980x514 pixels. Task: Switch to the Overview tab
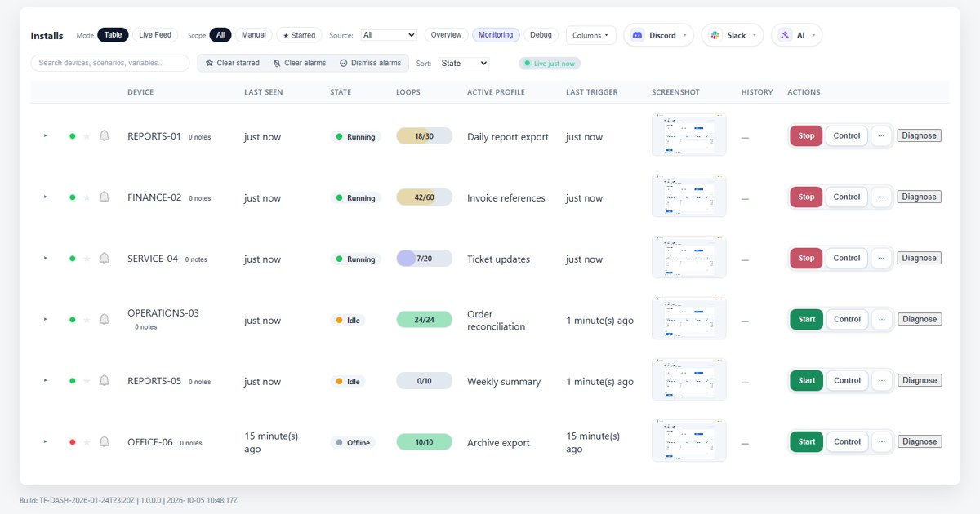click(x=447, y=35)
